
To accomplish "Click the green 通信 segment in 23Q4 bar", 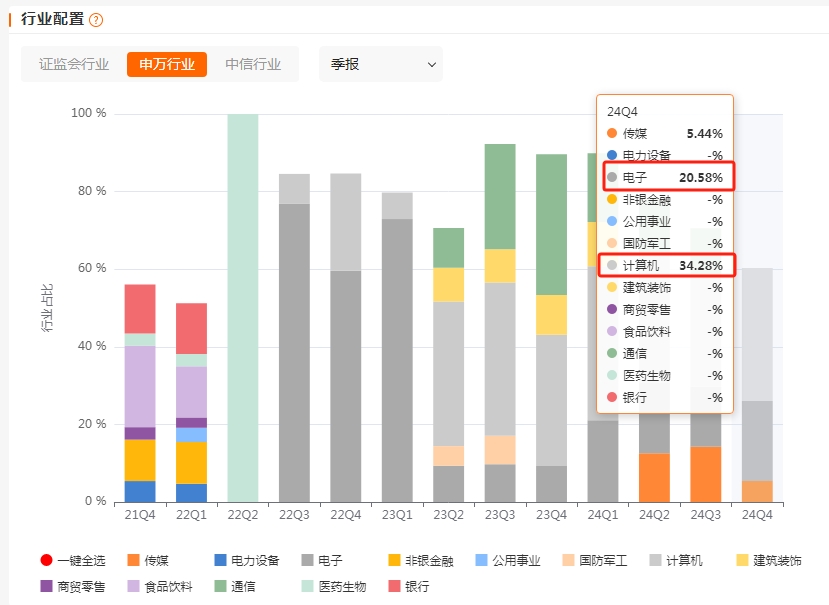I will [x=551, y=224].
